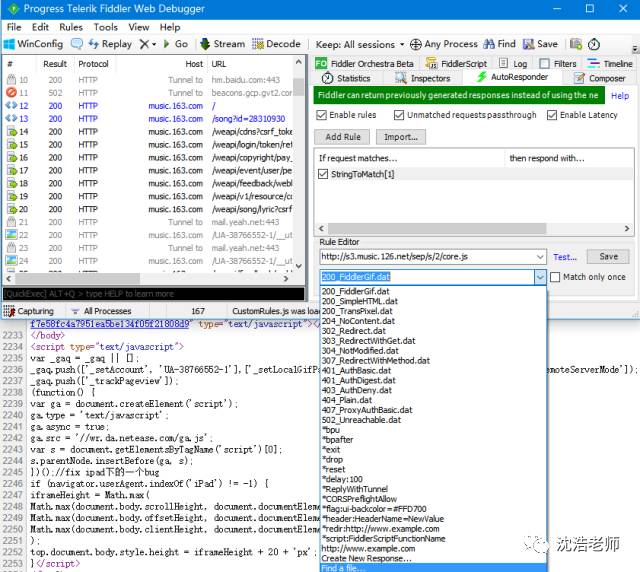
Task: Click the Import... button
Action: coord(400,137)
